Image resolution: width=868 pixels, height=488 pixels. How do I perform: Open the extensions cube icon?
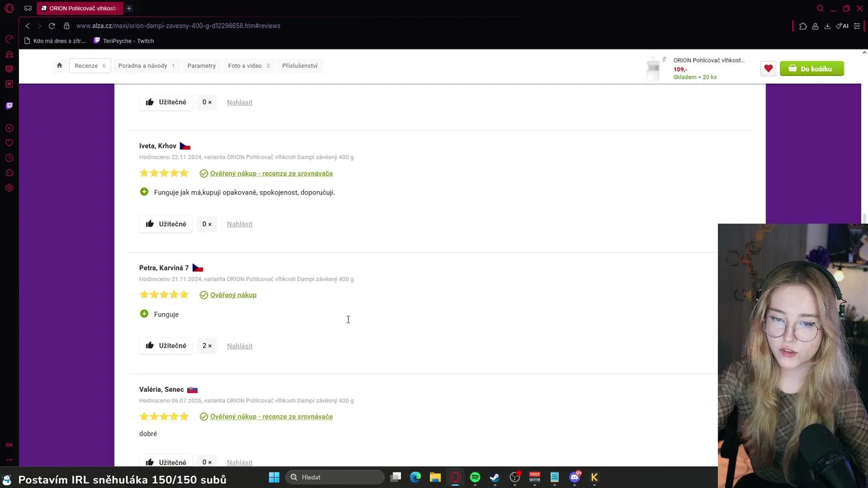click(803, 26)
